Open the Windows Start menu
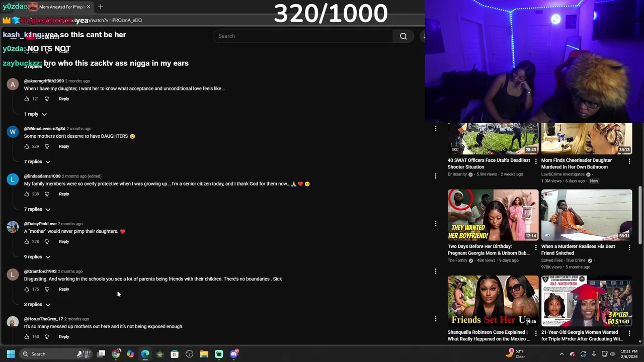Viewport: 644px width, 362px height. pyautogui.click(x=11, y=354)
